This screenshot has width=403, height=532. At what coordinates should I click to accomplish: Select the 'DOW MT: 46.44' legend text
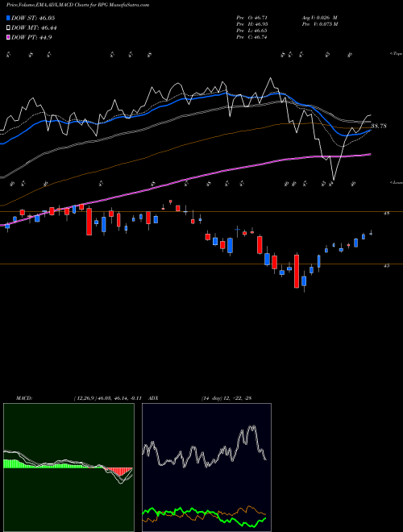(34, 28)
